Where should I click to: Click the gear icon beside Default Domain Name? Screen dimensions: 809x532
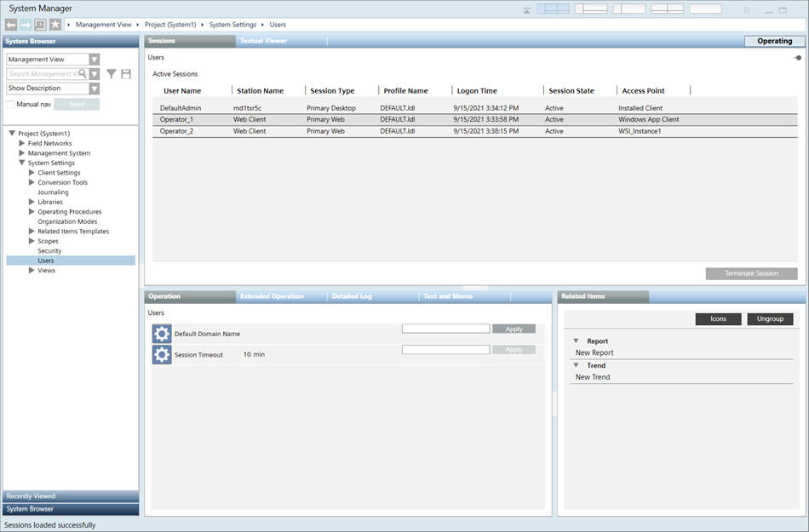[162, 334]
